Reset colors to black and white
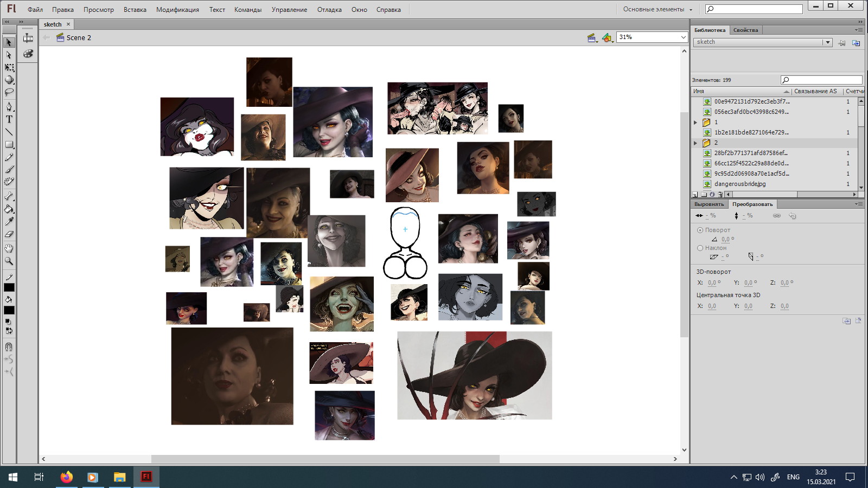The width and height of the screenshot is (868, 488). click(x=8, y=322)
